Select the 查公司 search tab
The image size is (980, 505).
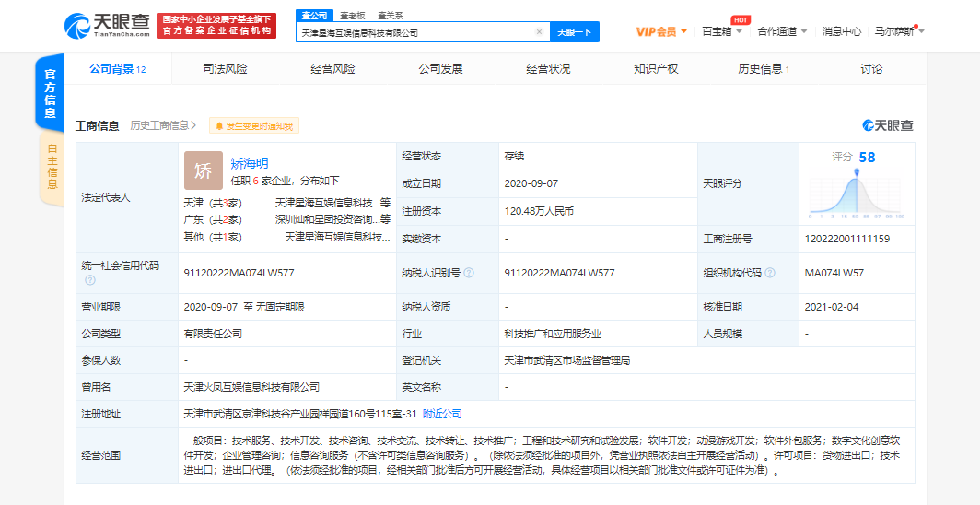click(x=314, y=15)
